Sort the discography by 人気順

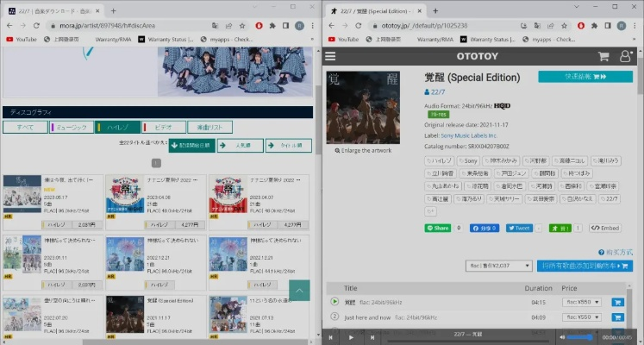239,146
